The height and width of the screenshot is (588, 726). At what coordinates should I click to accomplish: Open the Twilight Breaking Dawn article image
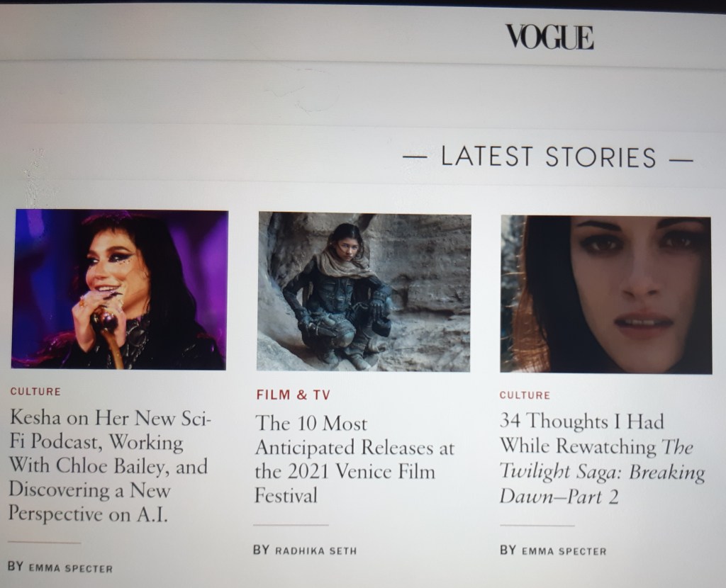[606, 294]
